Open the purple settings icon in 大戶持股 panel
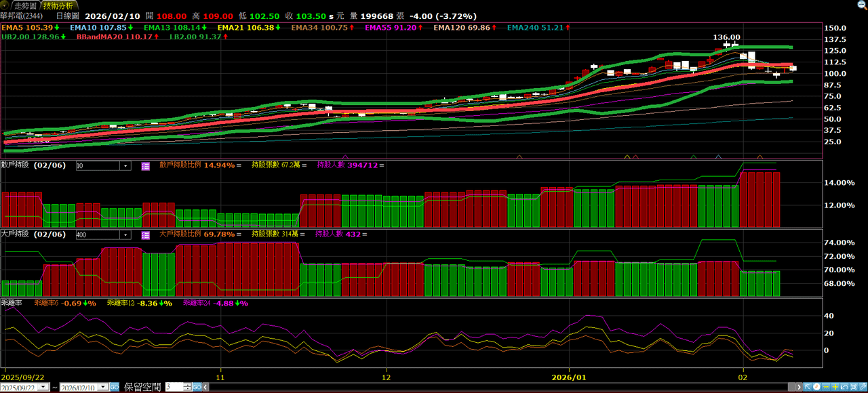 146,235
